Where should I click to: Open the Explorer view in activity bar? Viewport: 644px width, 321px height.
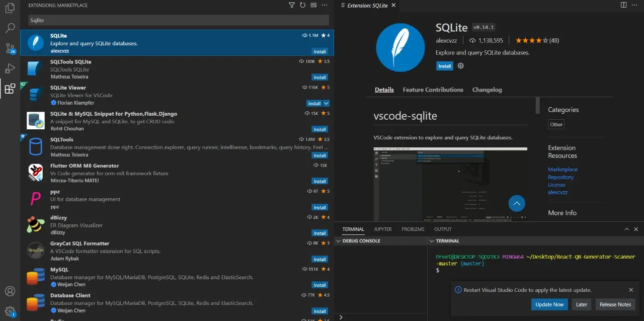10,8
